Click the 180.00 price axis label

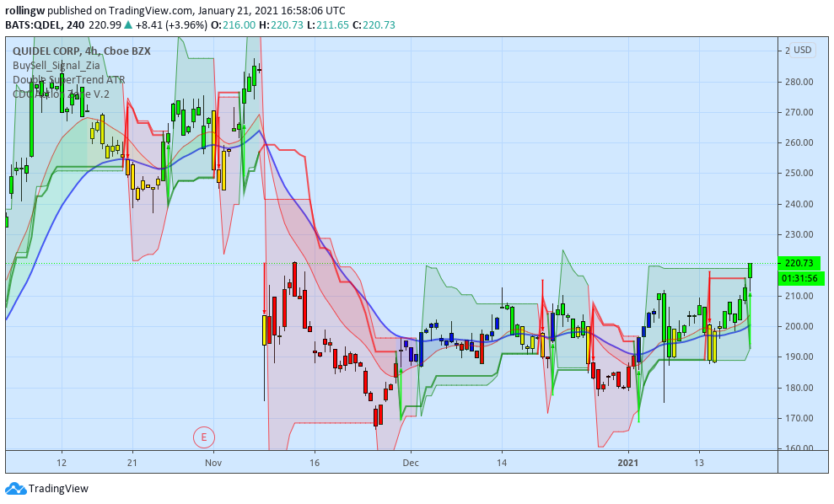point(799,388)
